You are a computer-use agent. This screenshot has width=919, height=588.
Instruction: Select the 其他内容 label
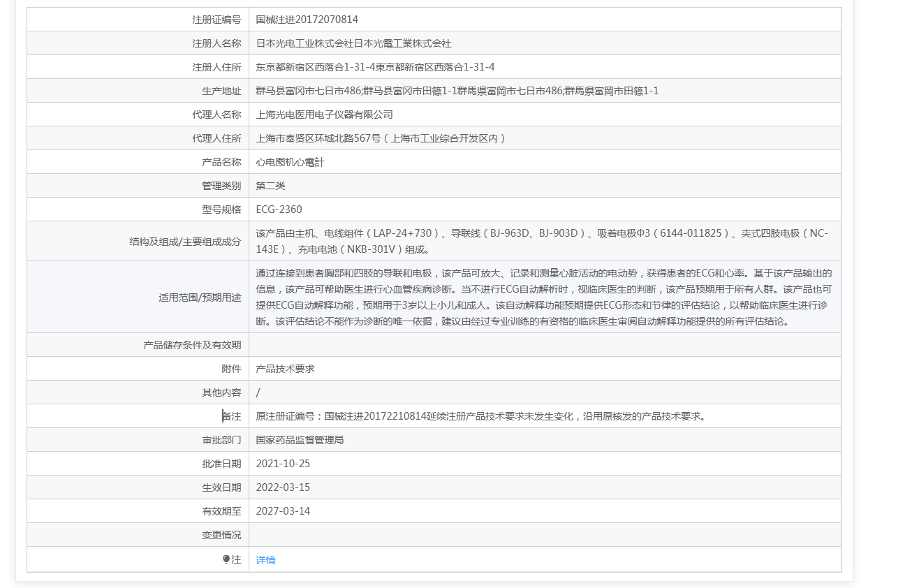(x=221, y=392)
